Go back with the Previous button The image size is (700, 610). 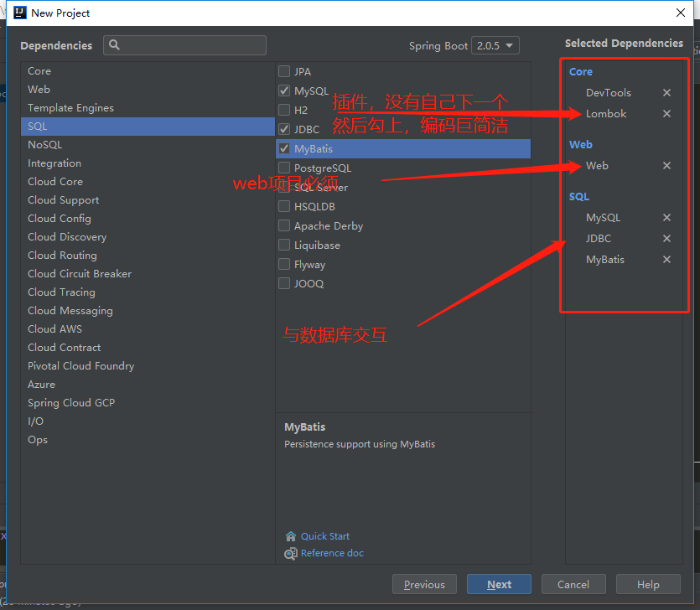pos(424,584)
